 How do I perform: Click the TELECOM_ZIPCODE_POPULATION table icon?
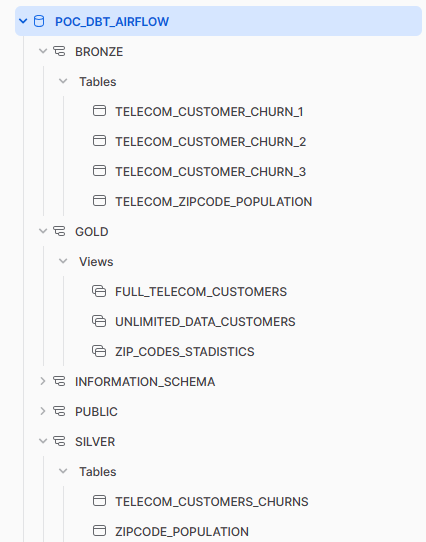(x=100, y=201)
